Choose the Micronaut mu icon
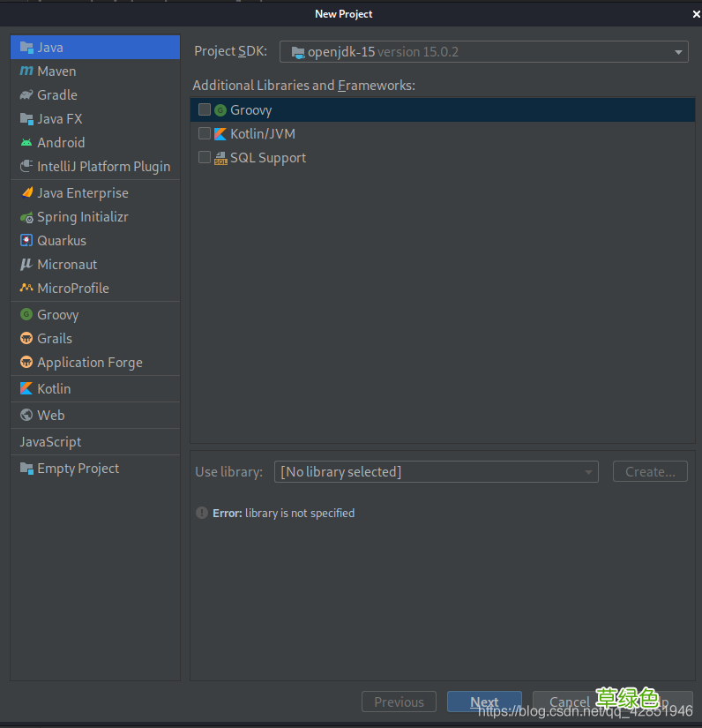The width and height of the screenshot is (702, 728). point(26,264)
